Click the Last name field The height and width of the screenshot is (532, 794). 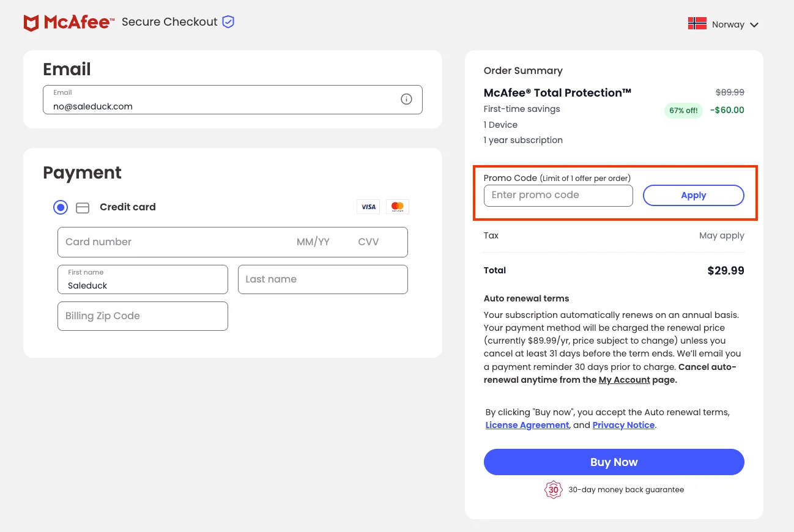(x=323, y=279)
